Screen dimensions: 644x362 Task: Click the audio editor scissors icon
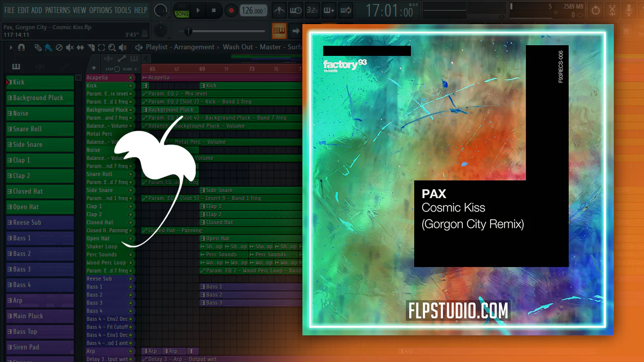point(612,10)
